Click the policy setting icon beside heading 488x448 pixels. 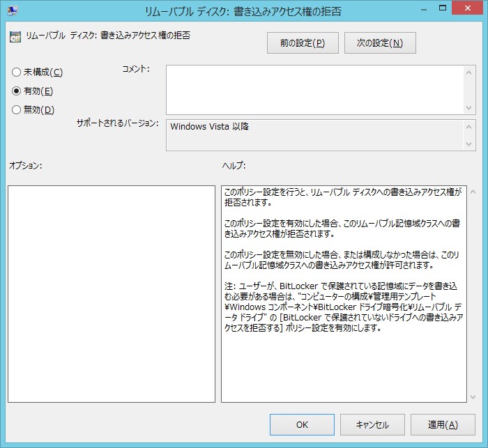coord(15,36)
